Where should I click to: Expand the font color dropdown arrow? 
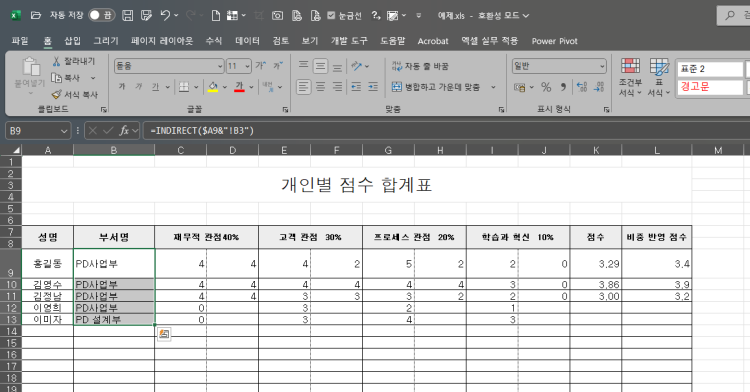[x=251, y=87]
